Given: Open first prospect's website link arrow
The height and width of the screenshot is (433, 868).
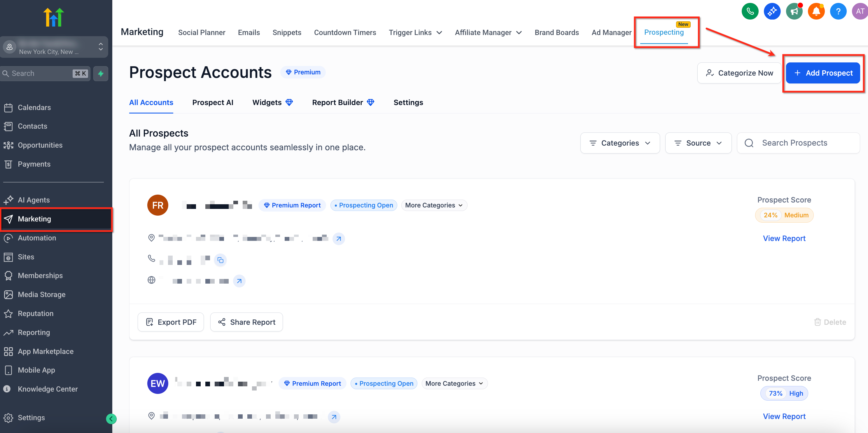Looking at the screenshot, I should coord(239,281).
